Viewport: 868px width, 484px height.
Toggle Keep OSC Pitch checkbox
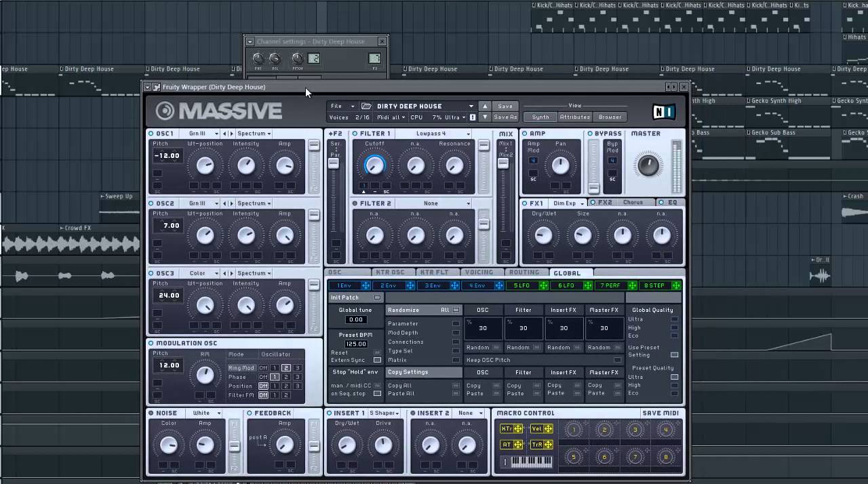(x=617, y=360)
